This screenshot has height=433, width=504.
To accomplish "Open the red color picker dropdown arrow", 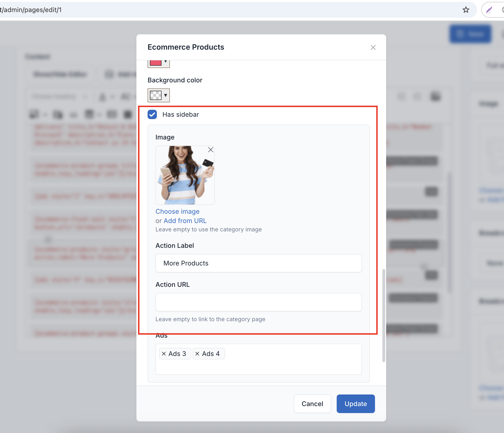I will coord(165,62).
